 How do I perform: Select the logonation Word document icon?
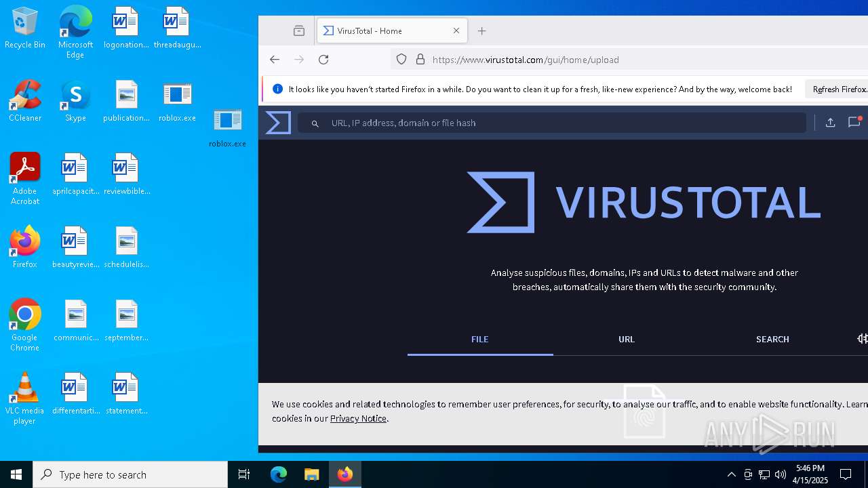pos(126,28)
